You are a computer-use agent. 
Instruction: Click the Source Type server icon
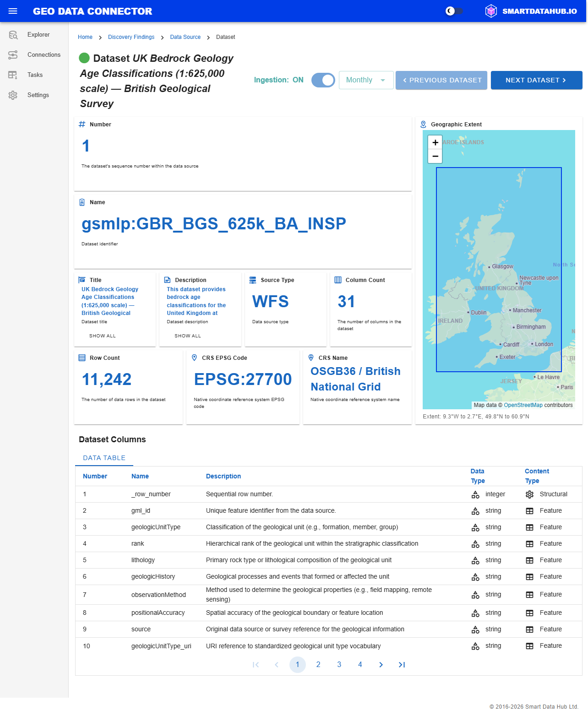253,280
